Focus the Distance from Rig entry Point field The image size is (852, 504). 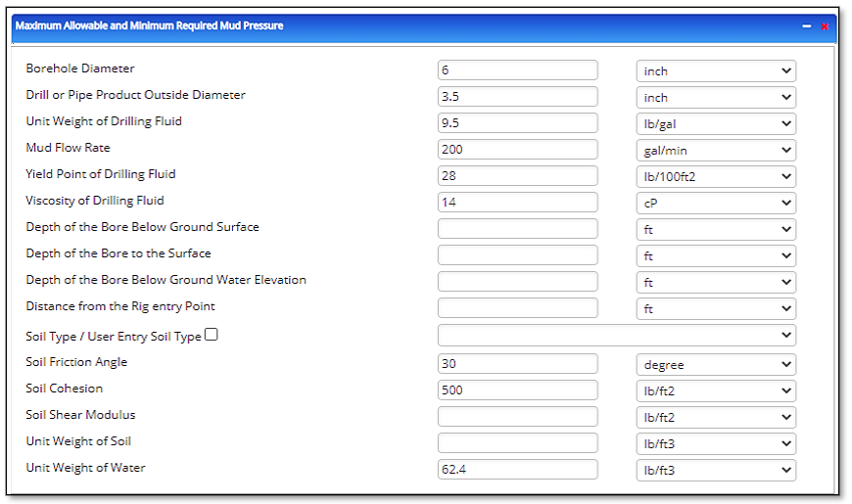(x=517, y=308)
